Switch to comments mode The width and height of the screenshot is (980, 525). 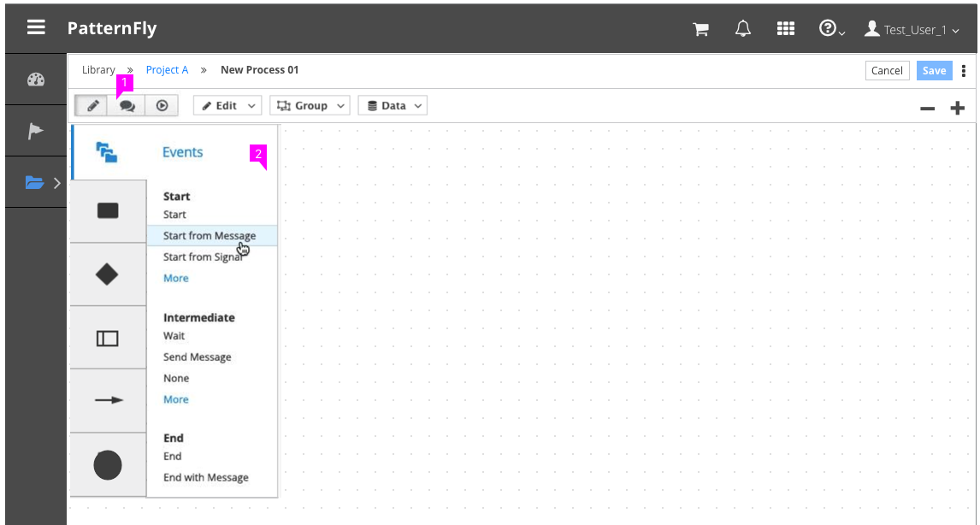[x=127, y=106]
